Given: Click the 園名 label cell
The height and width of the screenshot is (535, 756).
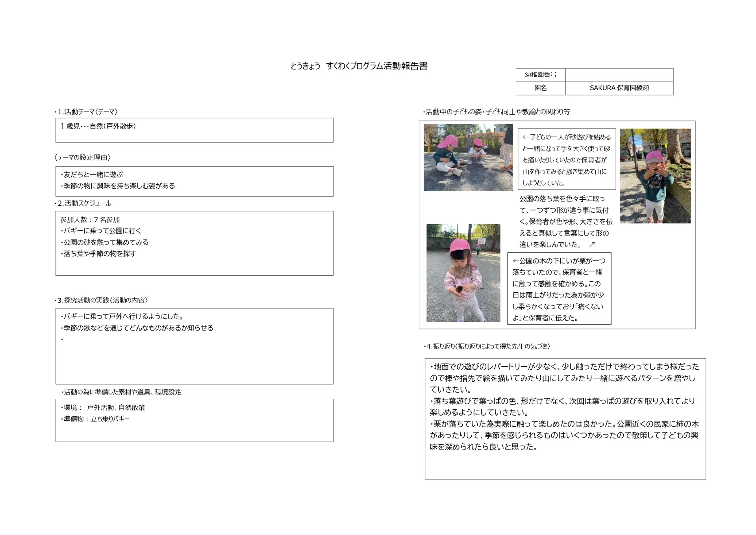Looking at the screenshot, I should (540, 88).
